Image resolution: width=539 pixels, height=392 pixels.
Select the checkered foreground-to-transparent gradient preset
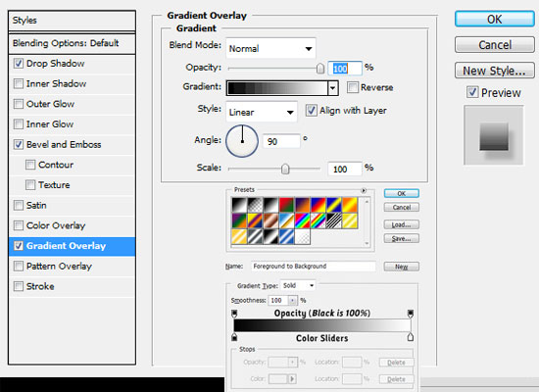coord(255,205)
